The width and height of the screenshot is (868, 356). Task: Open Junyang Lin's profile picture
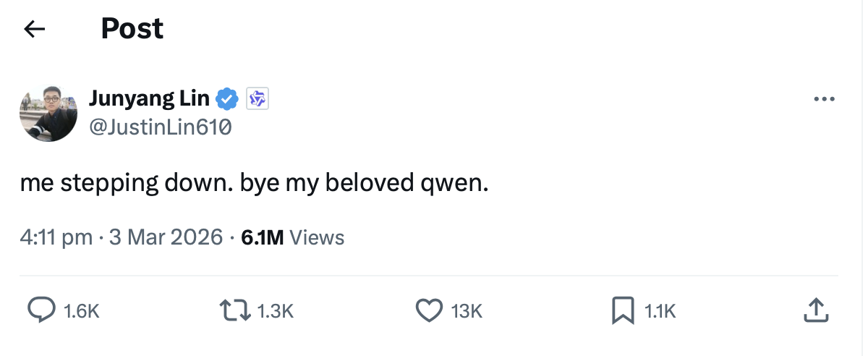coord(48,113)
